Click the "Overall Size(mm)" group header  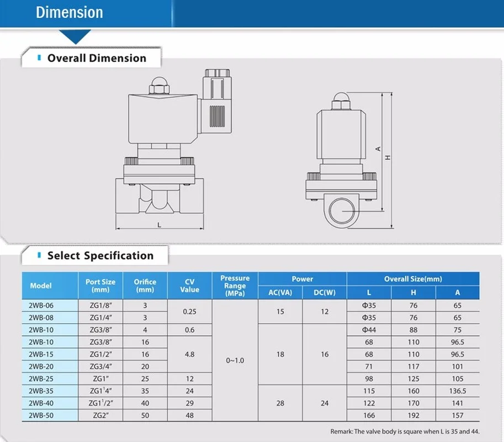pyautogui.click(x=413, y=279)
